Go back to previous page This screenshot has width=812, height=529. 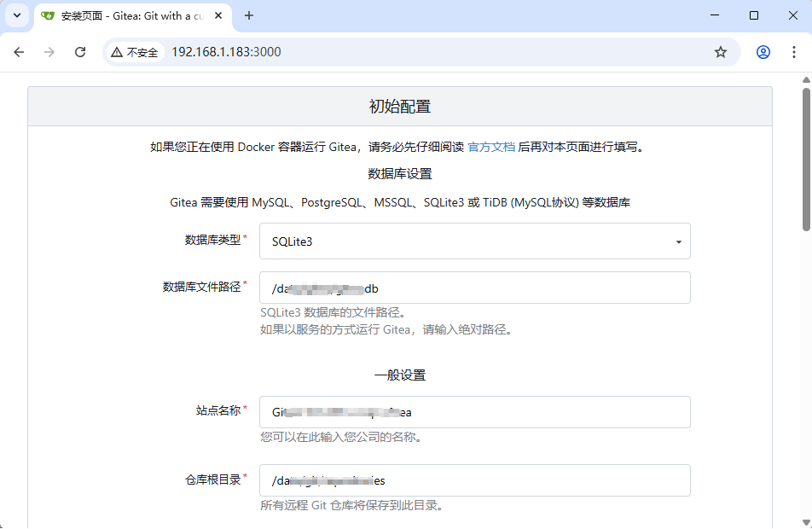pyautogui.click(x=19, y=52)
